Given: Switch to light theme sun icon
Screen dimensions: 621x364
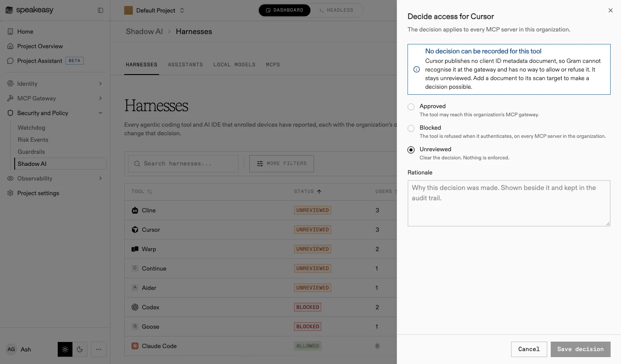Looking at the screenshot, I should pyautogui.click(x=65, y=349).
